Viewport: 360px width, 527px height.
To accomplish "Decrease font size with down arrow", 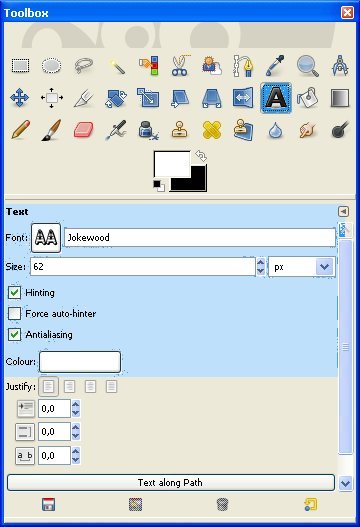I will pos(261,271).
